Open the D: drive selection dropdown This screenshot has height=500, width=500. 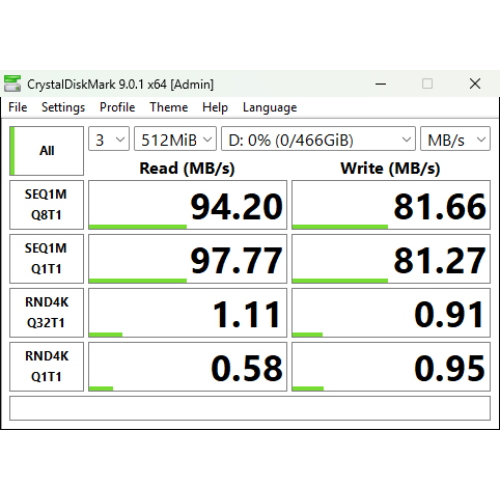[318, 139]
